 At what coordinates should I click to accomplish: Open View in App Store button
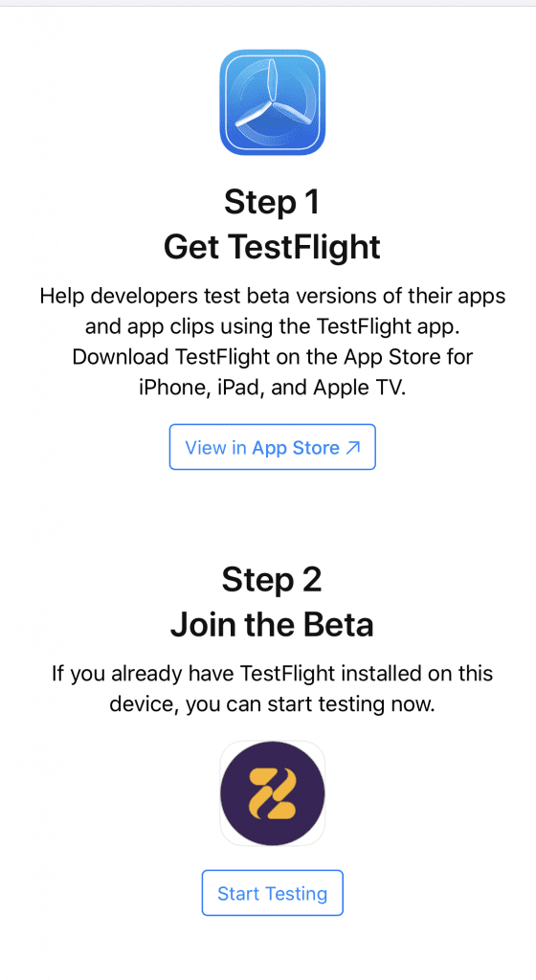point(273,447)
